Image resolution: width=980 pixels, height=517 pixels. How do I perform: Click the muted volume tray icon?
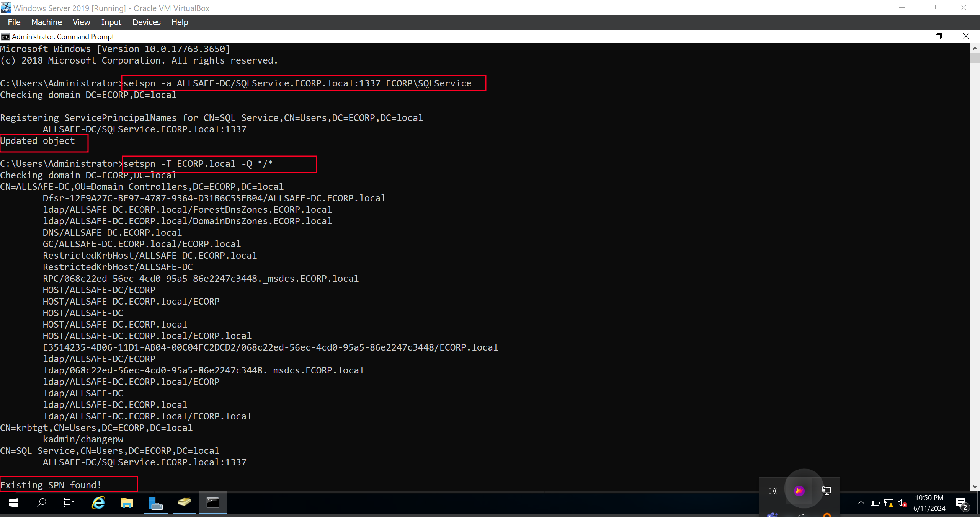902,503
